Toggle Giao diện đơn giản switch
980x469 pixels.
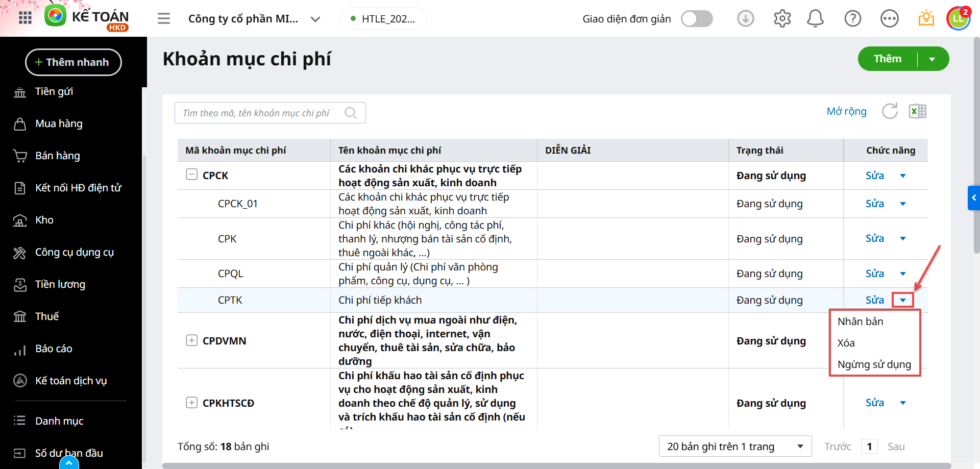[x=697, y=19]
